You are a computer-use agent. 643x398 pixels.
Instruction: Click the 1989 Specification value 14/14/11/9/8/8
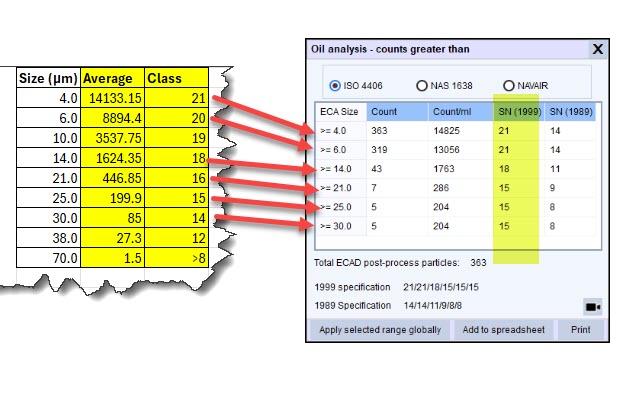coord(433,306)
